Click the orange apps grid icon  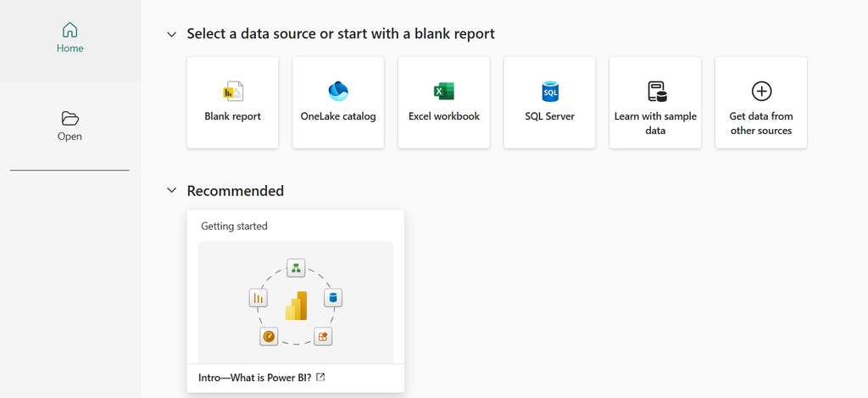323,336
